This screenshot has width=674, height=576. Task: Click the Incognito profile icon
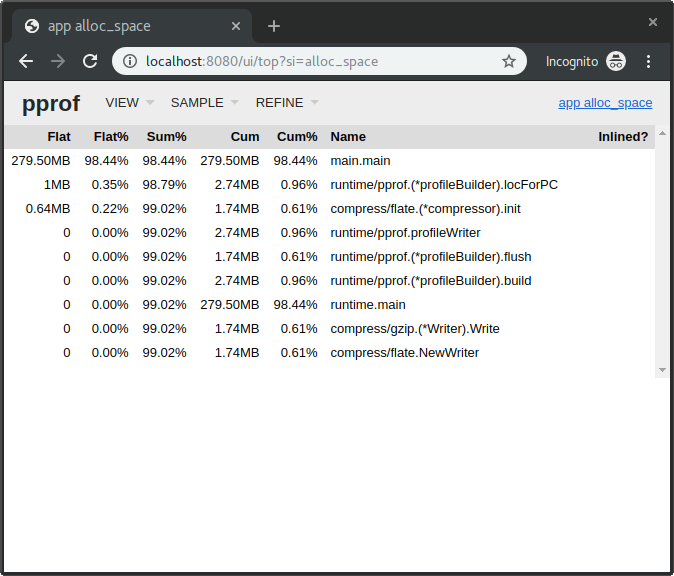tap(616, 61)
